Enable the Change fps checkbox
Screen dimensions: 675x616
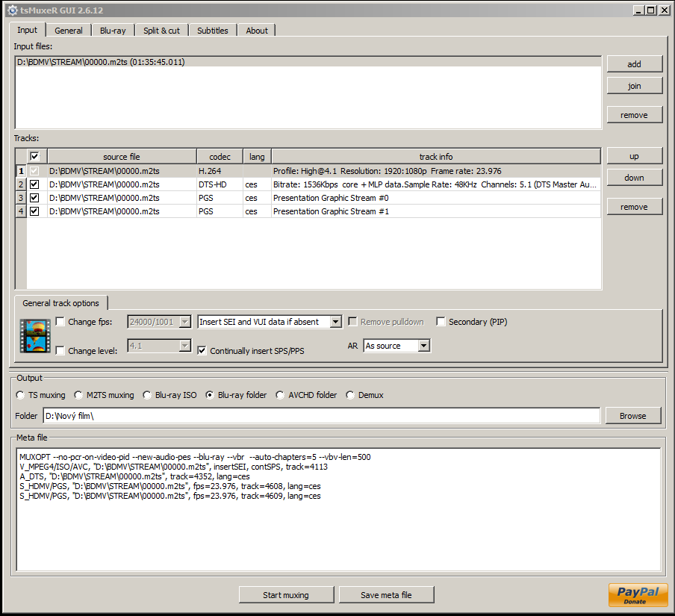point(60,322)
